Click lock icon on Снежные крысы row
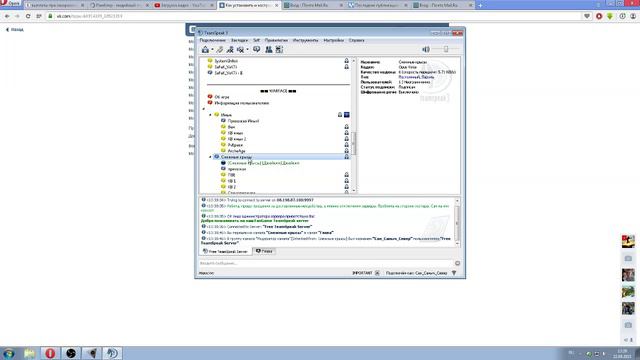This screenshot has height=360, width=640. point(347,157)
